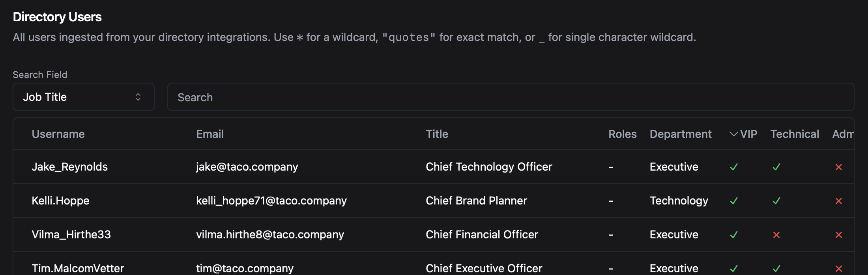Click the Admin red X for Vilma_Hirthe33

(x=839, y=234)
